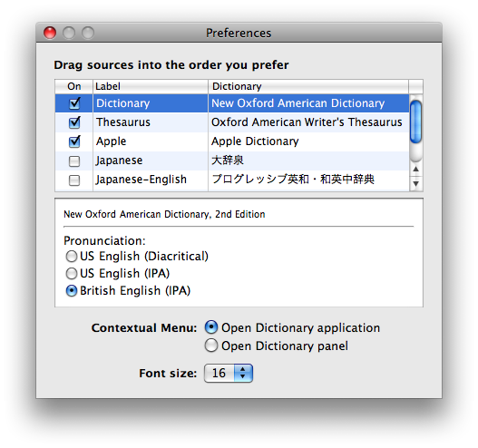478x448 pixels.
Task: Click the Dictionary column header
Action: point(308,86)
